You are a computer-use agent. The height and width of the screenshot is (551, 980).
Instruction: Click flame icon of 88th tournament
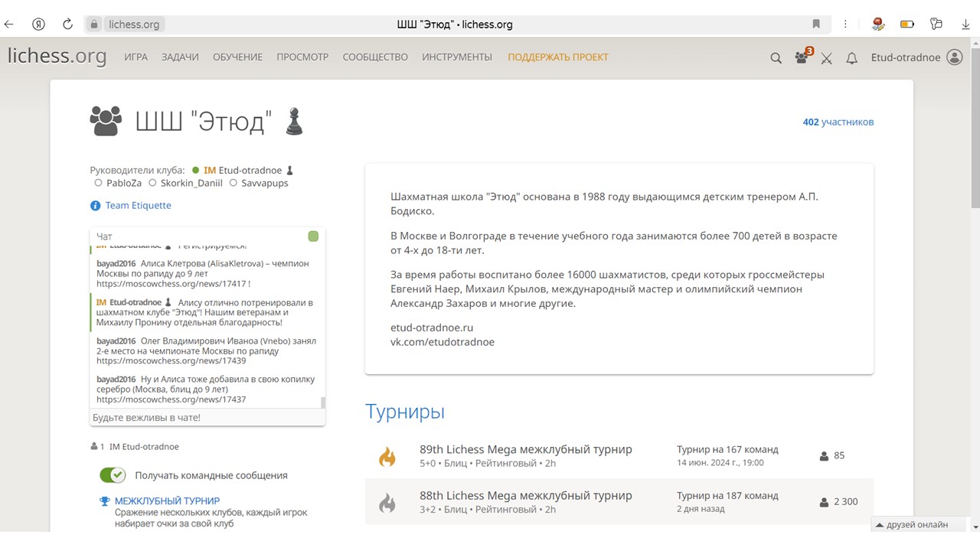[387, 502]
